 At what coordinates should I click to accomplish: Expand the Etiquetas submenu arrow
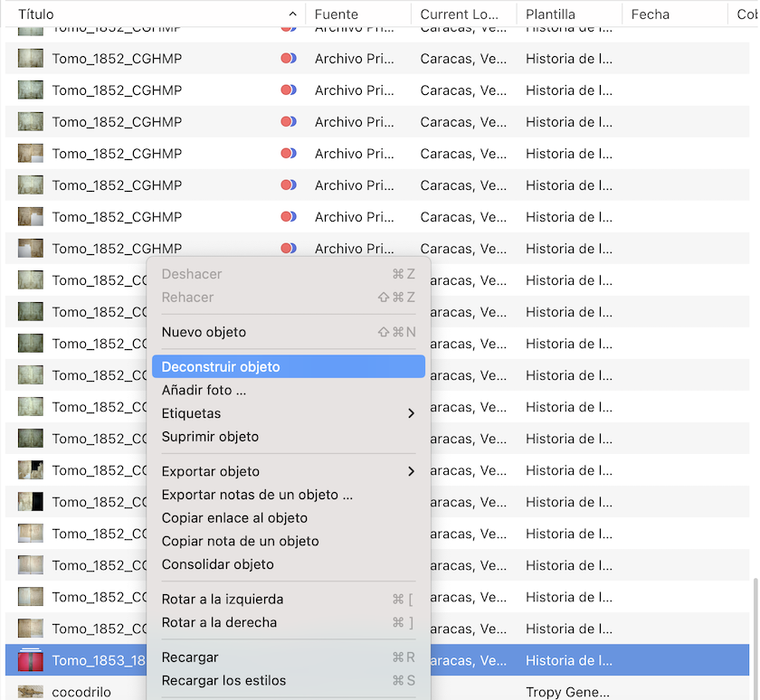pos(411,413)
